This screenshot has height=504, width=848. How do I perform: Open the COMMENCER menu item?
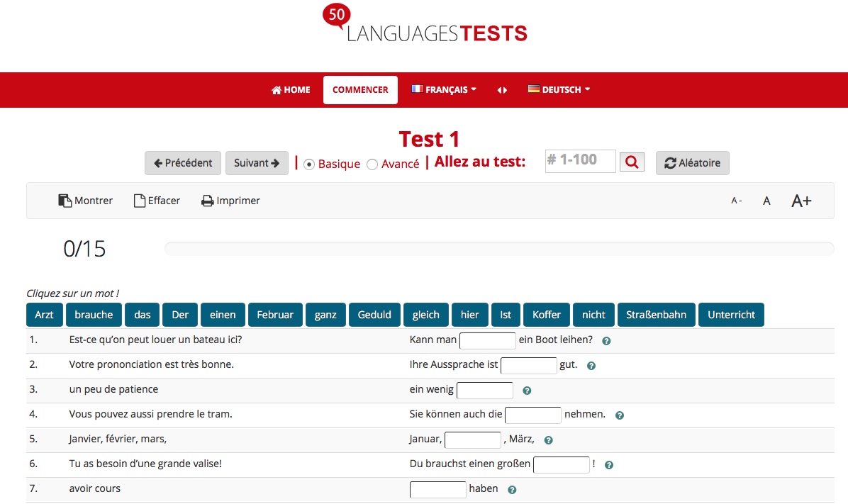pos(360,89)
